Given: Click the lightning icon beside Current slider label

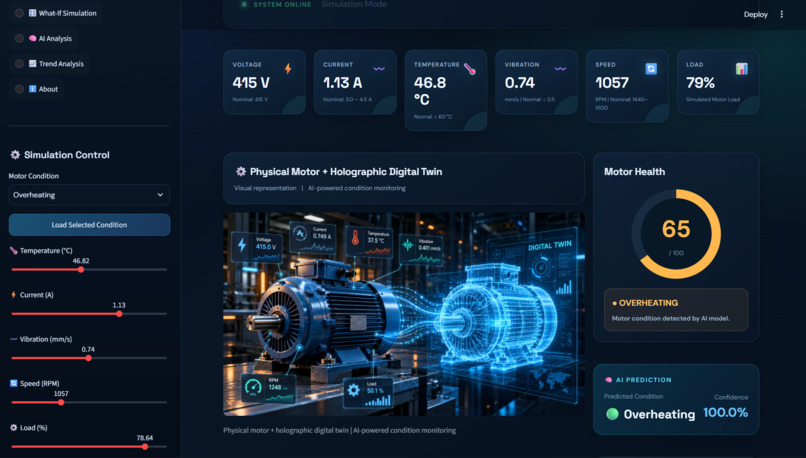Looking at the screenshot, I should [13, 295].
